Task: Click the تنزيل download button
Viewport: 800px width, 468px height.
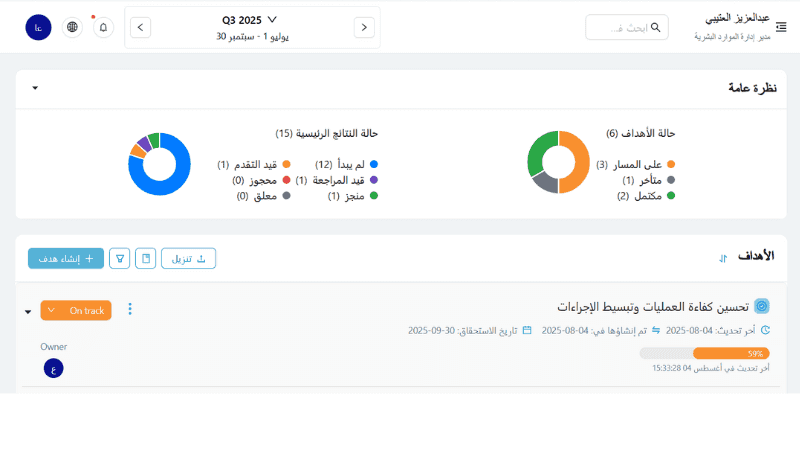Action: [189, 259]
